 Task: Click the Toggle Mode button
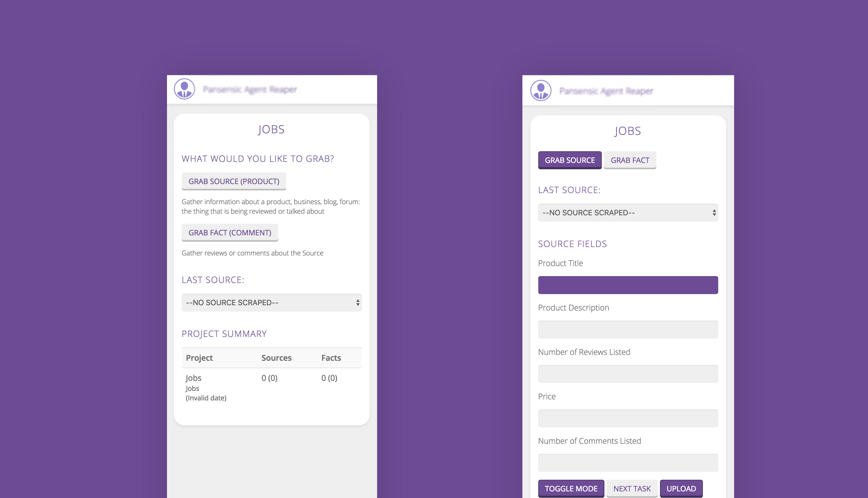[571, 488]
